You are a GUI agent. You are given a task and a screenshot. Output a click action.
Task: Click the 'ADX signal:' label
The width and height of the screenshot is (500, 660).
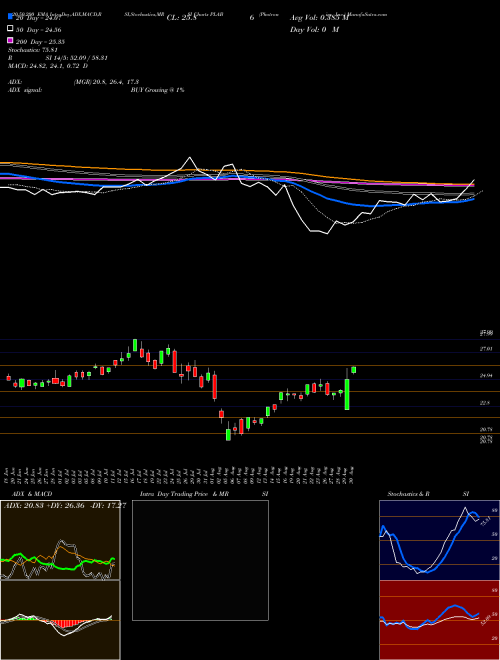point(25,90)
